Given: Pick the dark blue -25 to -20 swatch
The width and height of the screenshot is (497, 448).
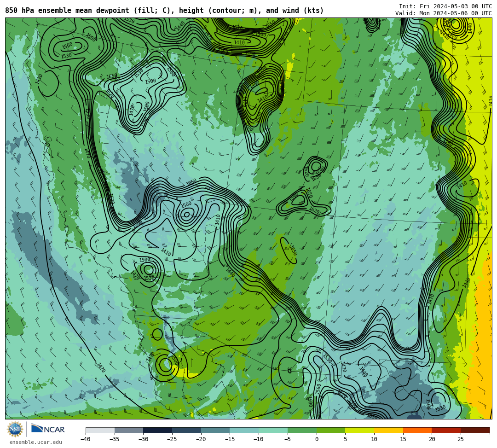Looking at the screenshot, I should [187, 430].
